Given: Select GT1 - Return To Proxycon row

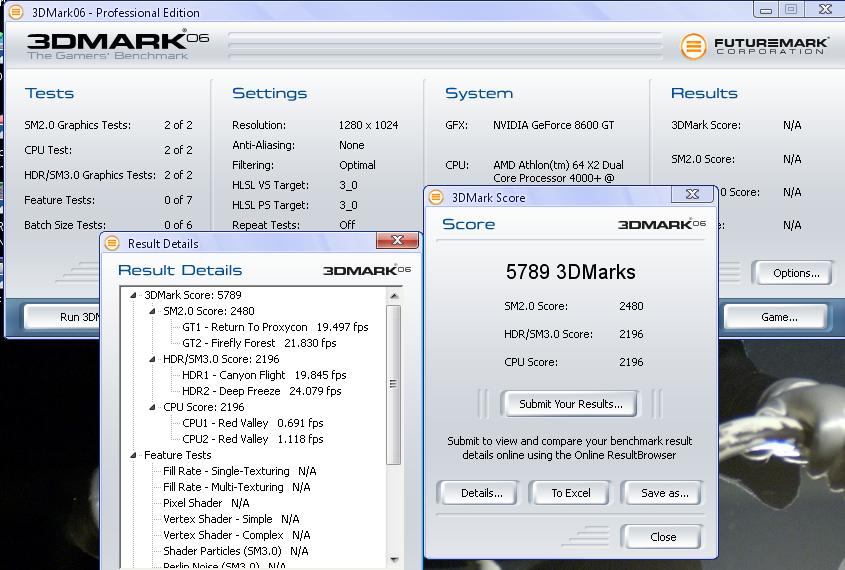Looking at the screenshot, I should 275,327.
